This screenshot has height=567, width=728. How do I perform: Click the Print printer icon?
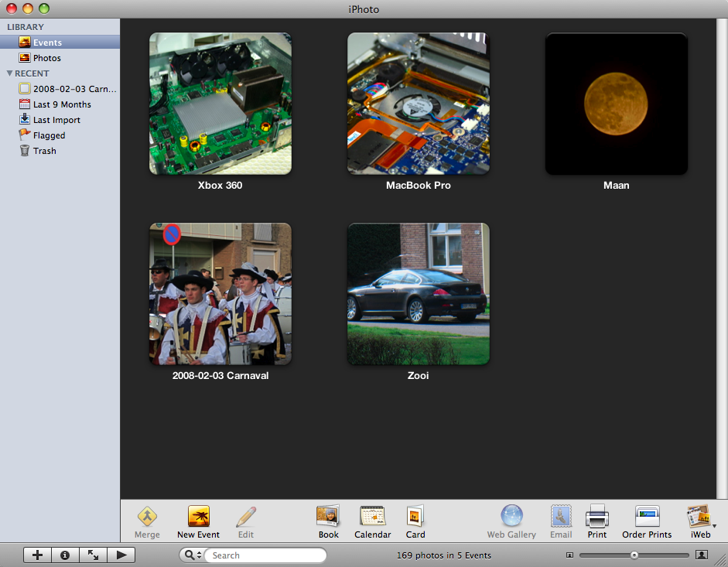pyautogui.click(x=597, y=516)
